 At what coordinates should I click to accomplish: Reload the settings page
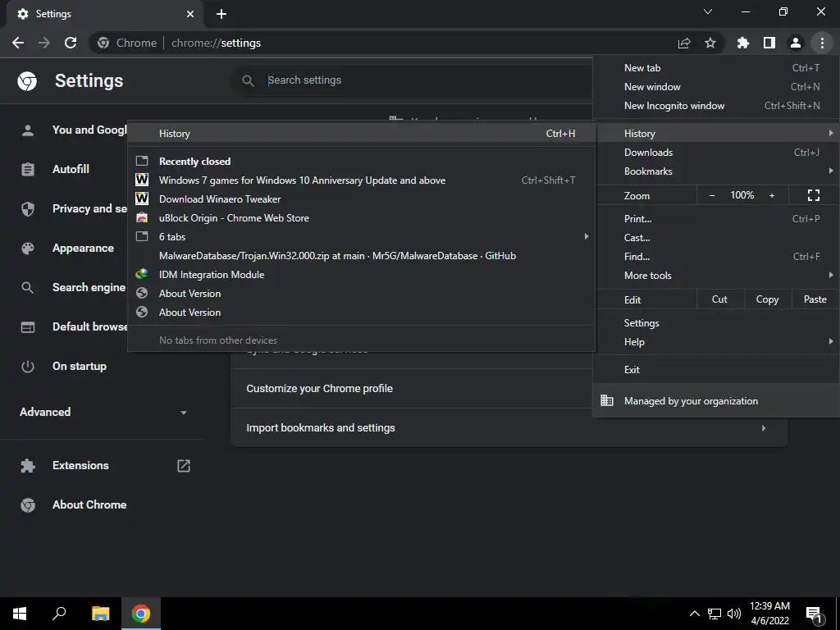pyautogui.click(x=71, y=43)
